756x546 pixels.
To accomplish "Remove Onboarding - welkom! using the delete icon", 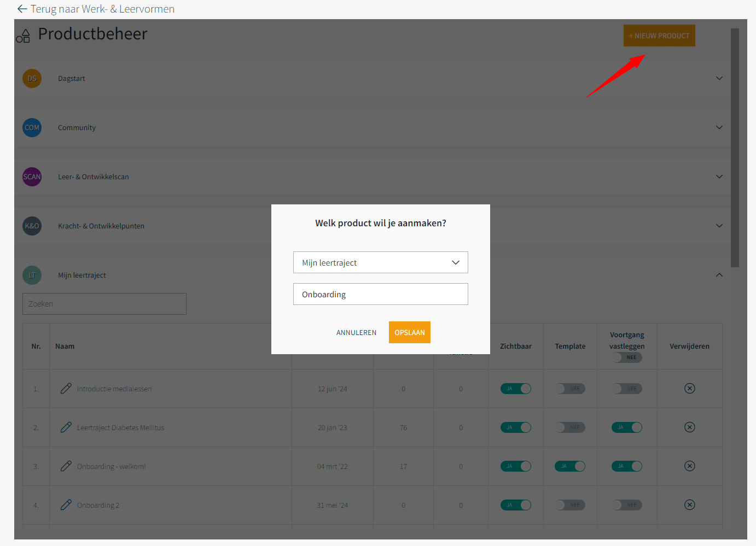I will [x=689, y=466].
